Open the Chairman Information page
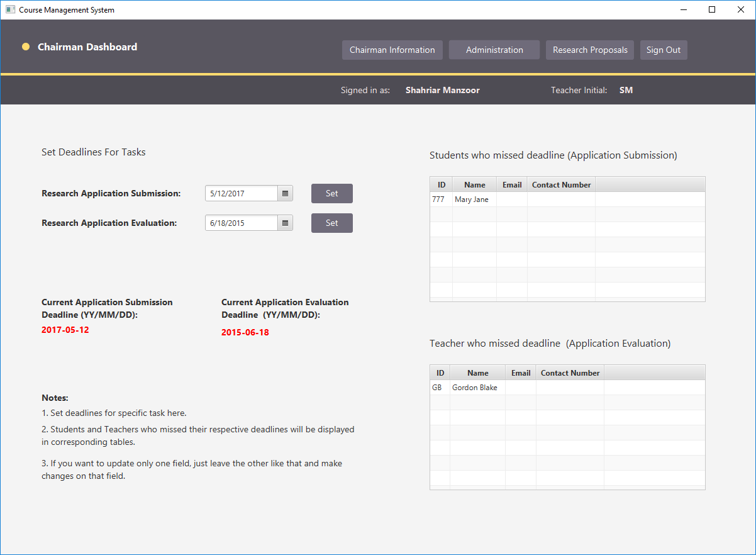The height and width of the screenshot is (555, 756). (392, 50)
